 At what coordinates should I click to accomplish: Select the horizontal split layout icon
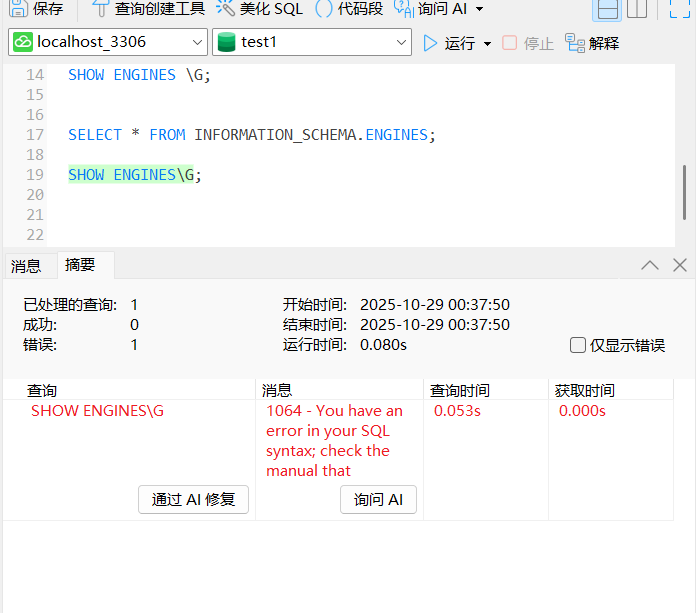[x=607, y=9]
